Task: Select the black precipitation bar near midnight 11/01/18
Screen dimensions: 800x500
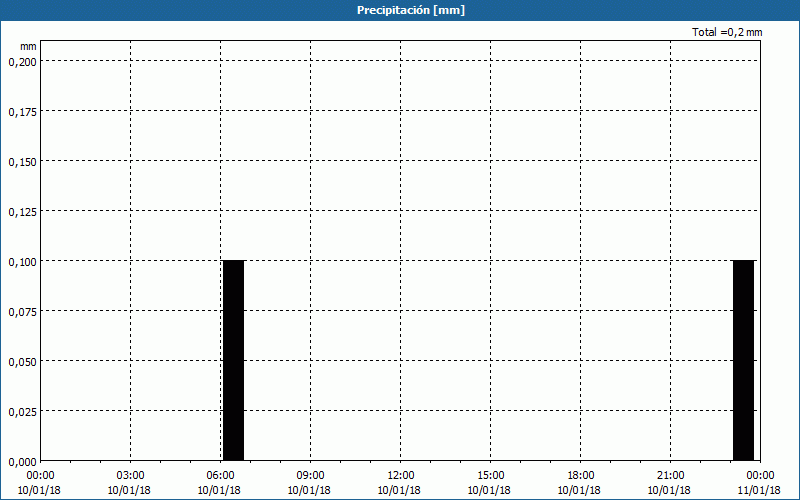Action: coord(743,360)
